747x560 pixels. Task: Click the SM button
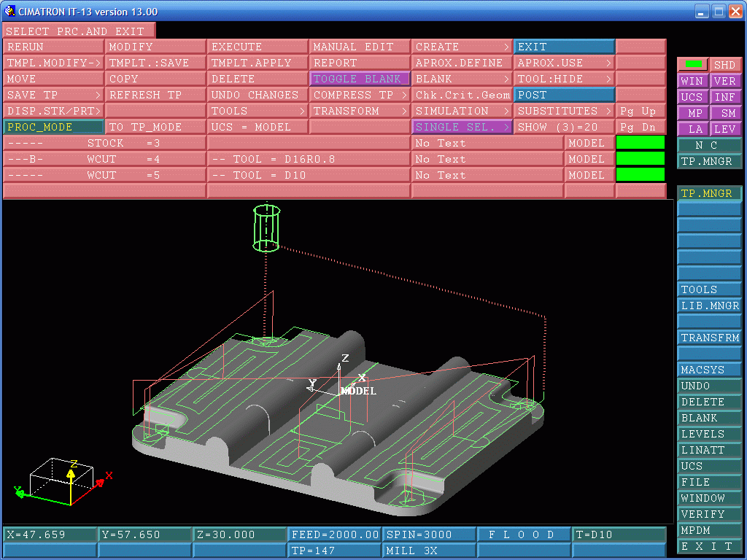point(726,113)
